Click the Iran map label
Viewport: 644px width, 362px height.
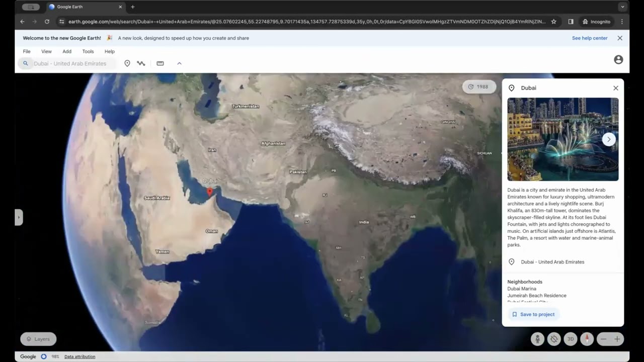(212, 150)
